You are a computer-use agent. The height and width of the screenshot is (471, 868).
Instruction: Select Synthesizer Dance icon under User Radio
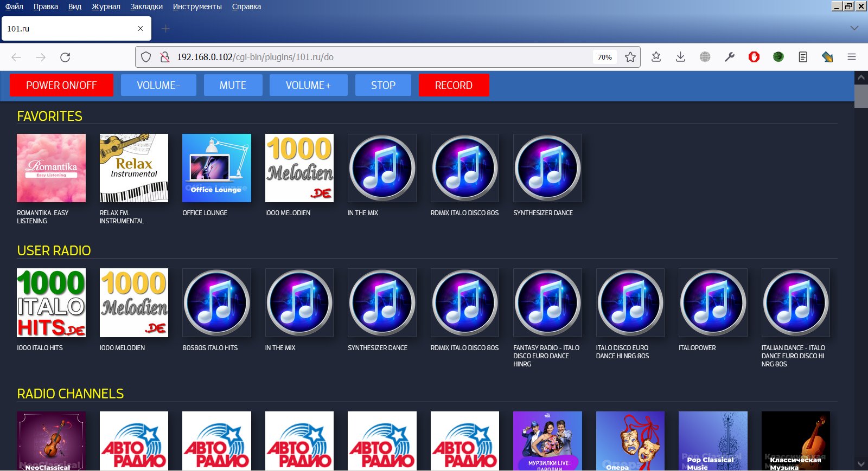(x=382, y=302)
